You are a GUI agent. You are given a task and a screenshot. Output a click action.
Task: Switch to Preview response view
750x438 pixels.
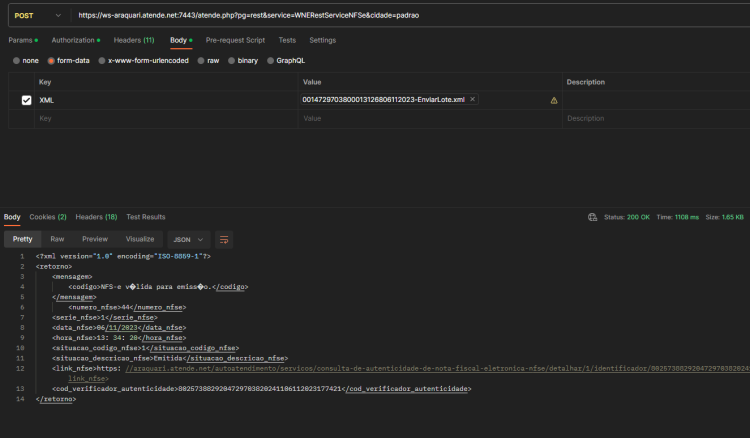pyautogui.click(x=95, y=239)
